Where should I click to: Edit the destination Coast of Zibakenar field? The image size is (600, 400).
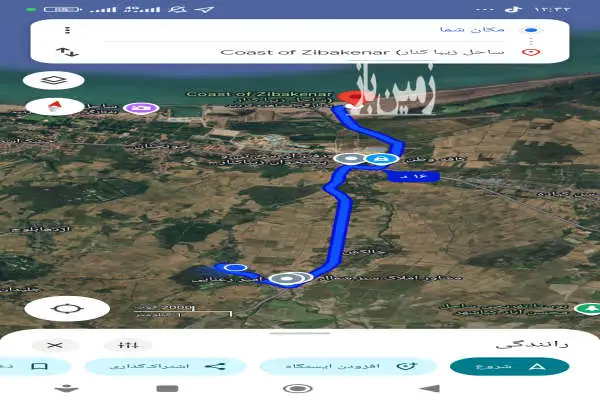306,52
